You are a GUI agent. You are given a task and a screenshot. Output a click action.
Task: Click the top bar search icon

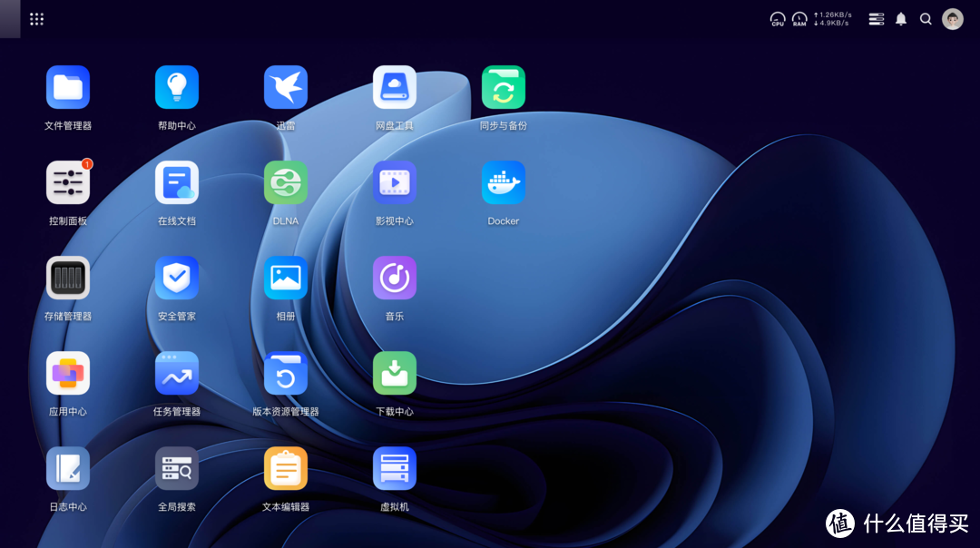[926, 19]
